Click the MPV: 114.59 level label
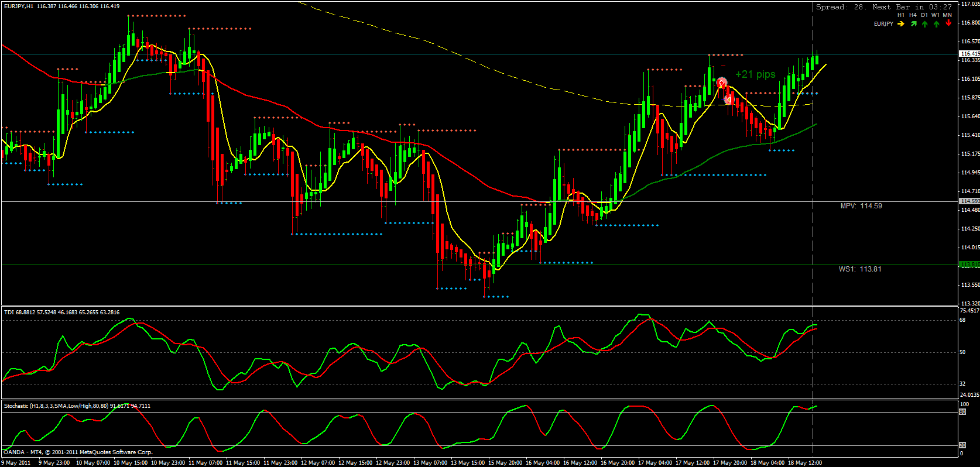 [x=861, y=206]
